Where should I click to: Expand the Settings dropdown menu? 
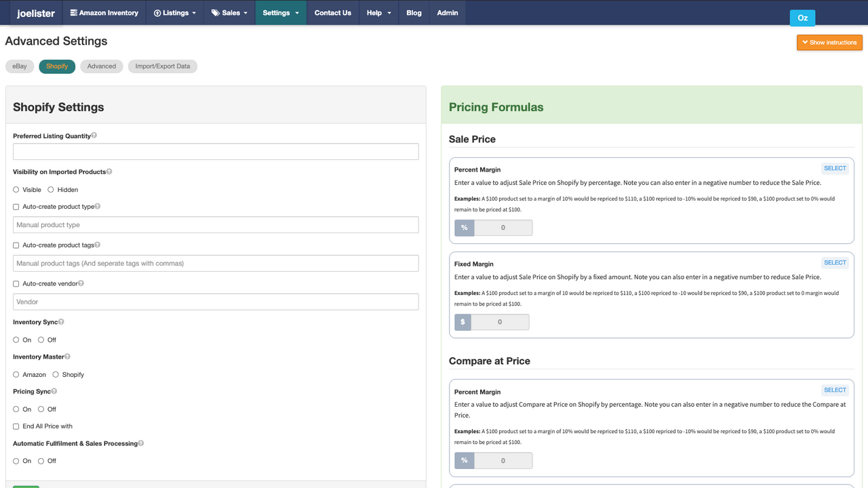[280, 12]
